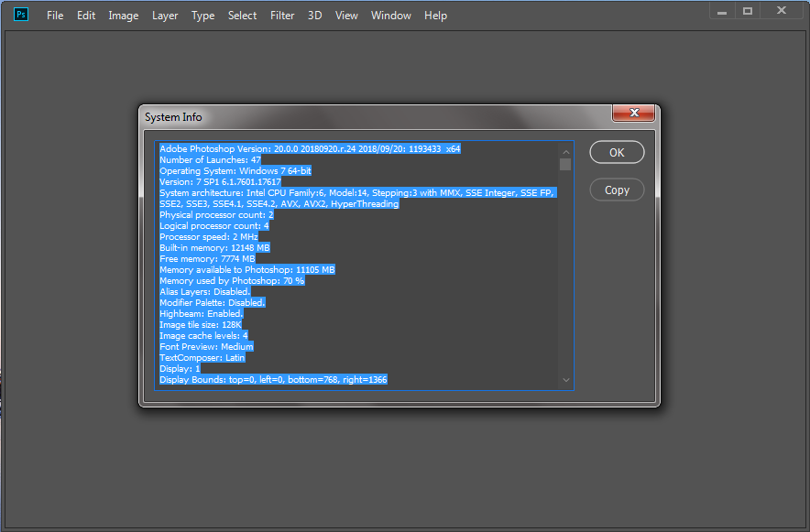
Task: Open the Help menu
Action: (x=435, y=16)
